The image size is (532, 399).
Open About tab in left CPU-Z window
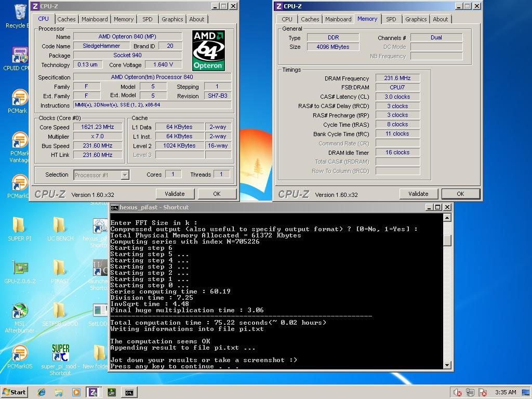197,19
